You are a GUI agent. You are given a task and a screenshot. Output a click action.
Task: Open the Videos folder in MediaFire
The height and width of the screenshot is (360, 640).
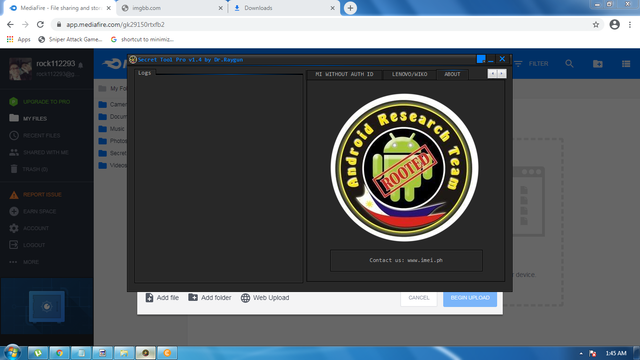point(113,165)
